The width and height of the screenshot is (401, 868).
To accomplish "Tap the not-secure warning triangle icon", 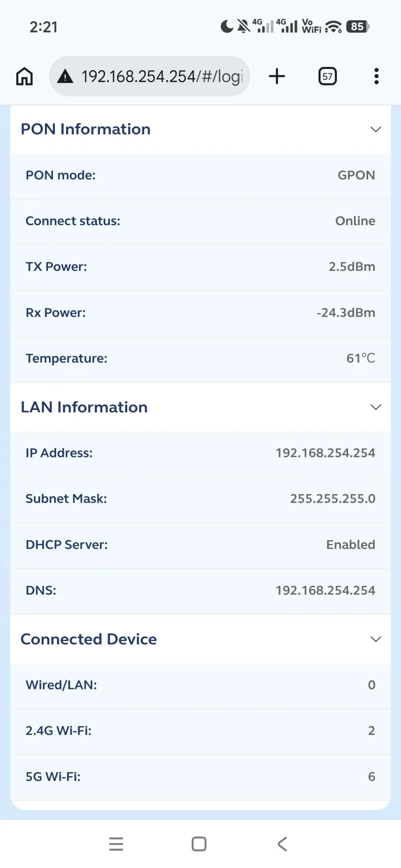I will pyautogui.click(x=65, y=76).
